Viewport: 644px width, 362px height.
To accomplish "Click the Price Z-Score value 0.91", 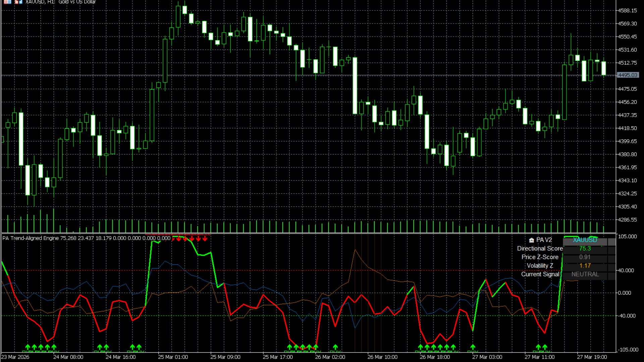I will tap(585, 257).
